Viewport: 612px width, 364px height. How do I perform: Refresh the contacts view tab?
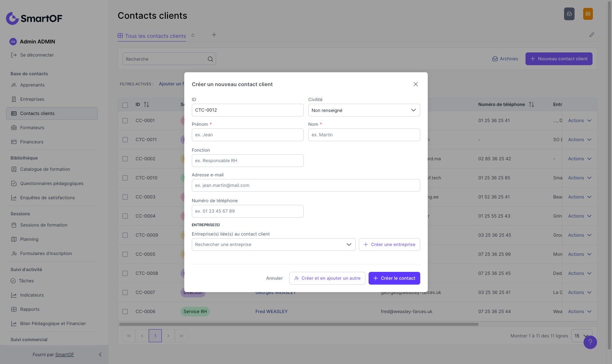(193, 36)
